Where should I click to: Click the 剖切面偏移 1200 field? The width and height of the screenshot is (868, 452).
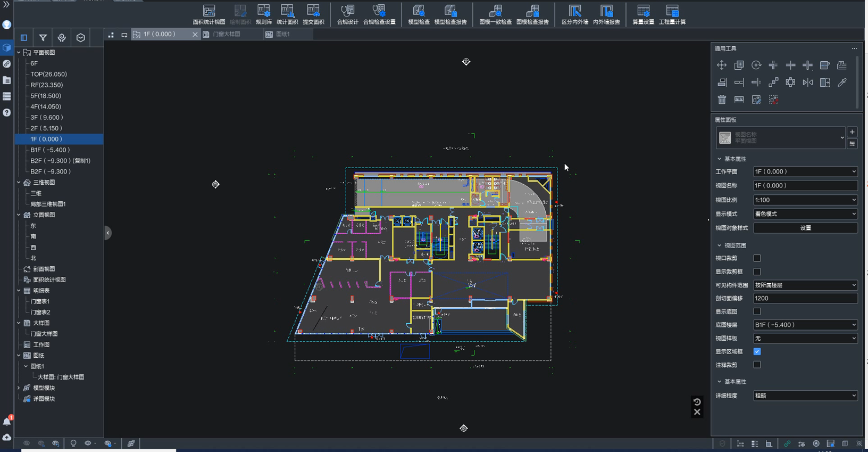[805, 298]
